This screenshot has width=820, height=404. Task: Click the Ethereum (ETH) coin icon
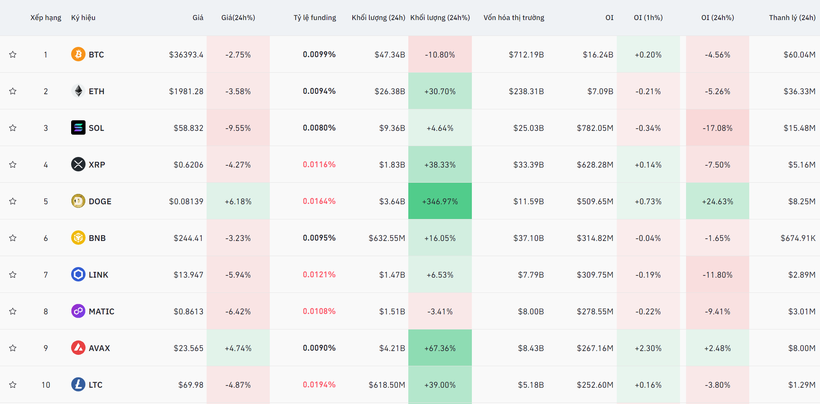pyautogui.click(x=78, y=91)
